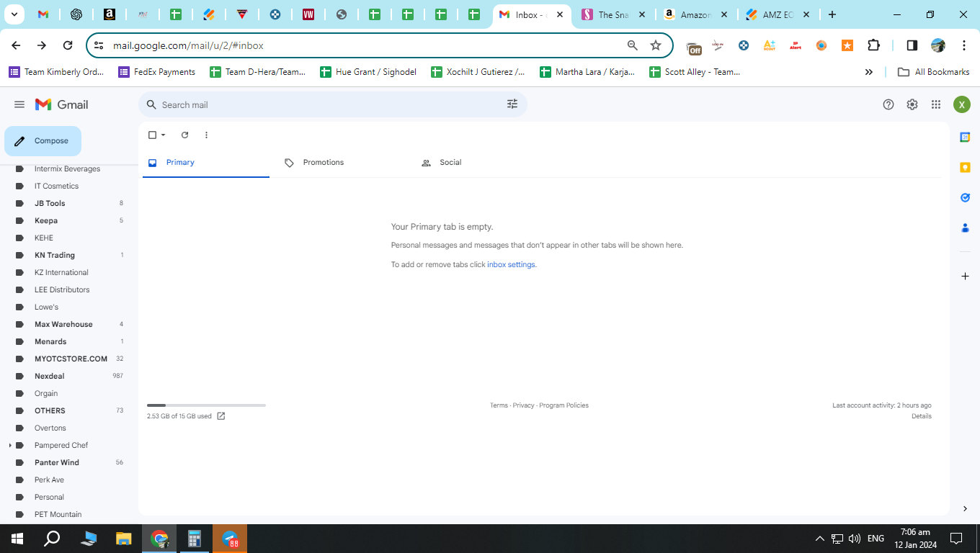Open Google Contacts side panel icon
The height and width of the screenshot is (553, 980).
pyautogui.click(x=965, y=228)
